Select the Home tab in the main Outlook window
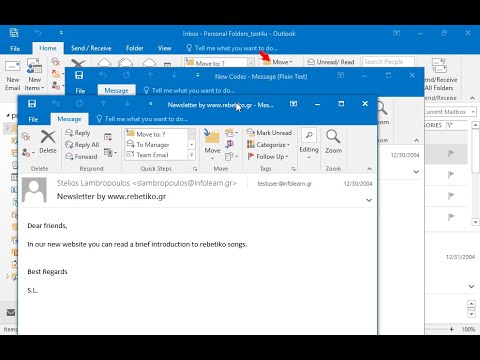The image size is (480, 360). (x=48, y=48)
